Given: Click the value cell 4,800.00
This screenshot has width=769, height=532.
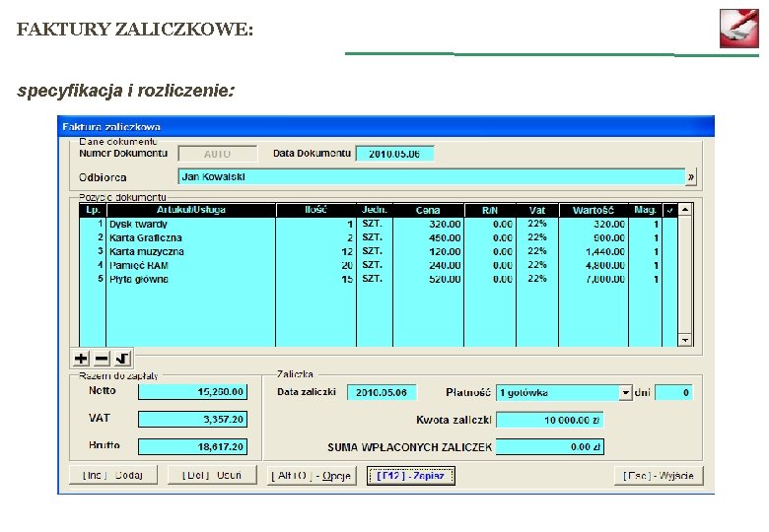Looking at the screenshot, I should [x=594, y=265].
